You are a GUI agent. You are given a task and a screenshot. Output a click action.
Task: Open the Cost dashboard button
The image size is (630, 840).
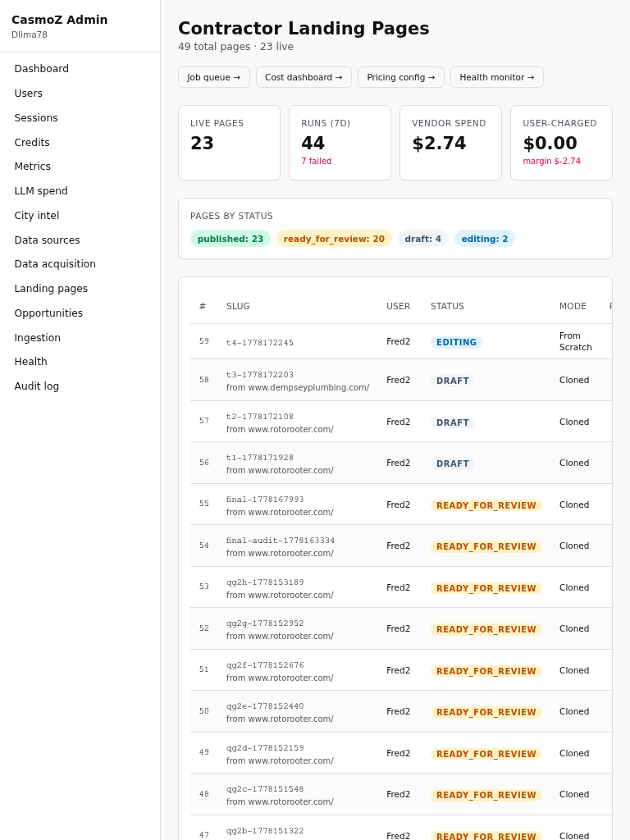coord(304,77)
